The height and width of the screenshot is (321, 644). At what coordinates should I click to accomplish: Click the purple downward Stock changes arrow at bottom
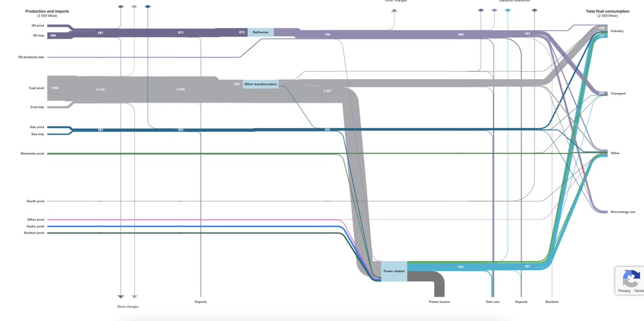tap(121, 296)
